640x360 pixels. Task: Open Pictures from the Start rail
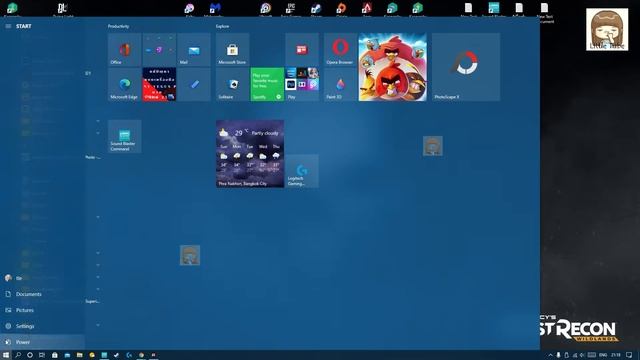pyautogui.click(x=42, y=310)
